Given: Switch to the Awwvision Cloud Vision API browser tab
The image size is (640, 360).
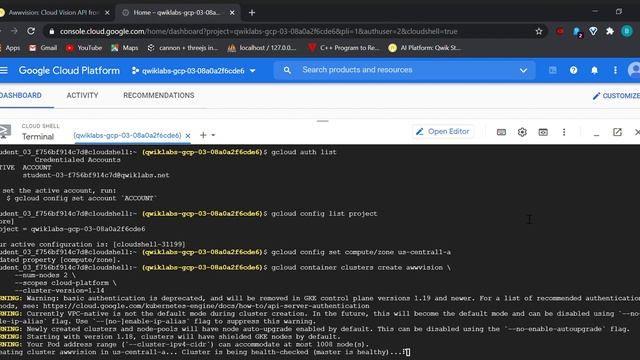Looking at the screenshot, I should coord(53,13).
